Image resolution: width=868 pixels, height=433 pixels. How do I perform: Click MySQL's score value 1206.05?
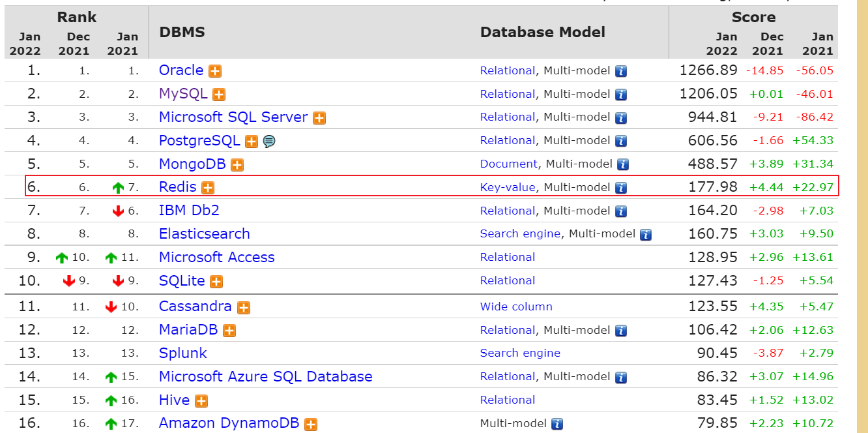[x=708, y=94]
